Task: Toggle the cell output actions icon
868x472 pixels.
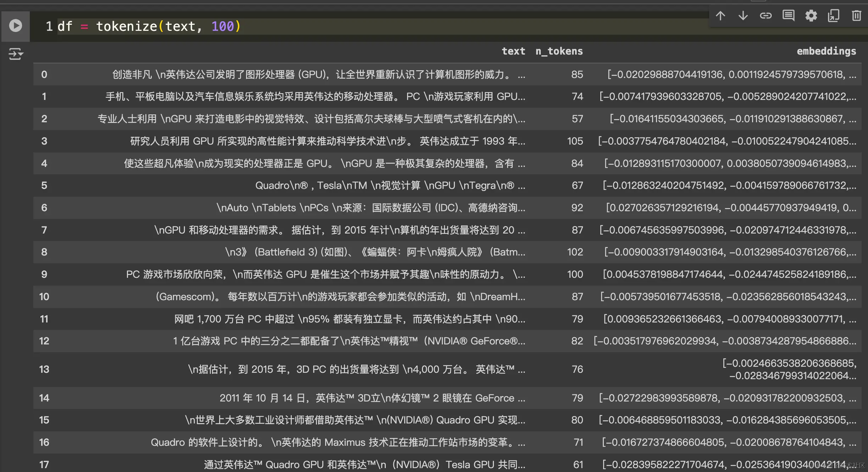Action: click(16, 54)
